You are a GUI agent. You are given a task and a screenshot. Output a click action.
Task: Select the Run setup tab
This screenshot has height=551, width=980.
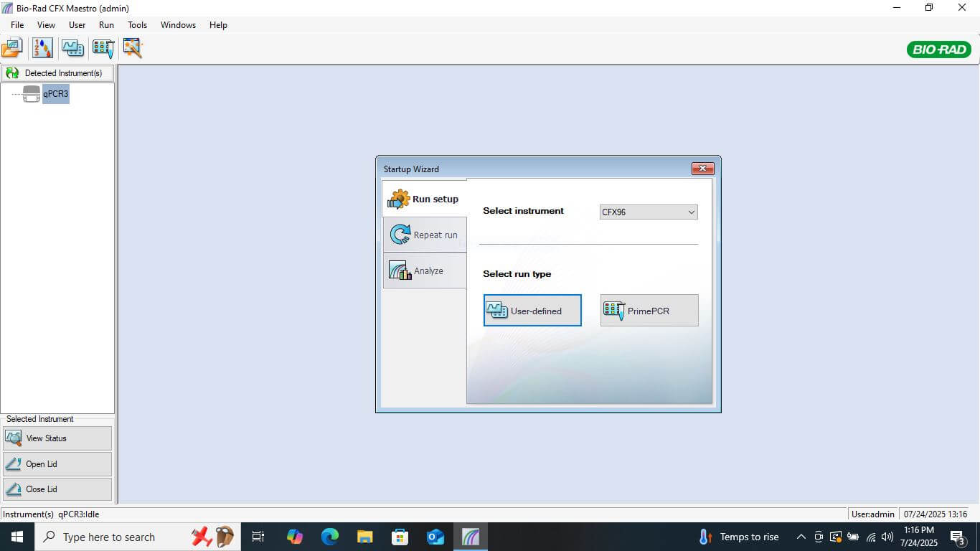[425, 199]
